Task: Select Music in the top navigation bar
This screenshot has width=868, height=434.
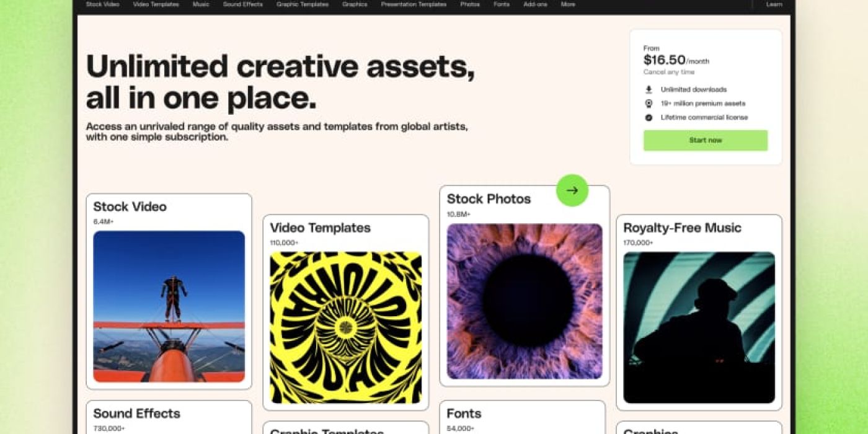Action: (x=201, y=4)
